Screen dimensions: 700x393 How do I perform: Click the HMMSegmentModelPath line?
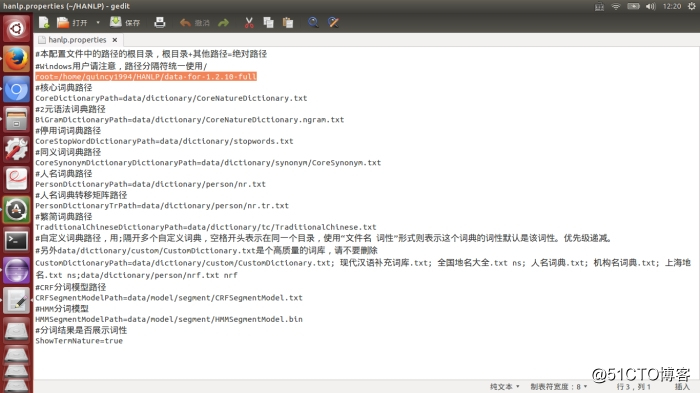[x=169, y=319]
